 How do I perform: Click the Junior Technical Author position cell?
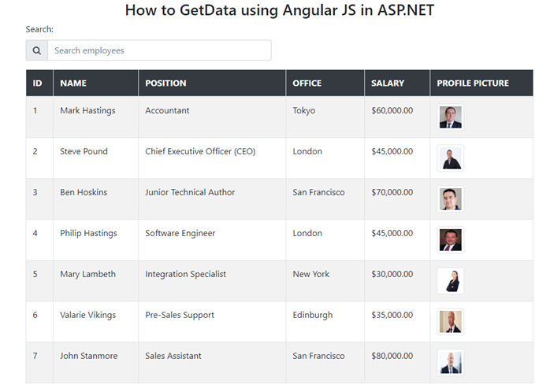click(190, 192)
